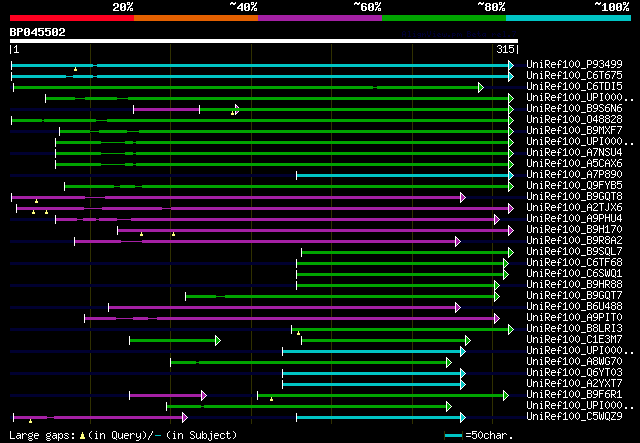Click the cyan alignment bar for UniRef100_A7P890
The image size is (640, 443).
(x=403, y=176)
